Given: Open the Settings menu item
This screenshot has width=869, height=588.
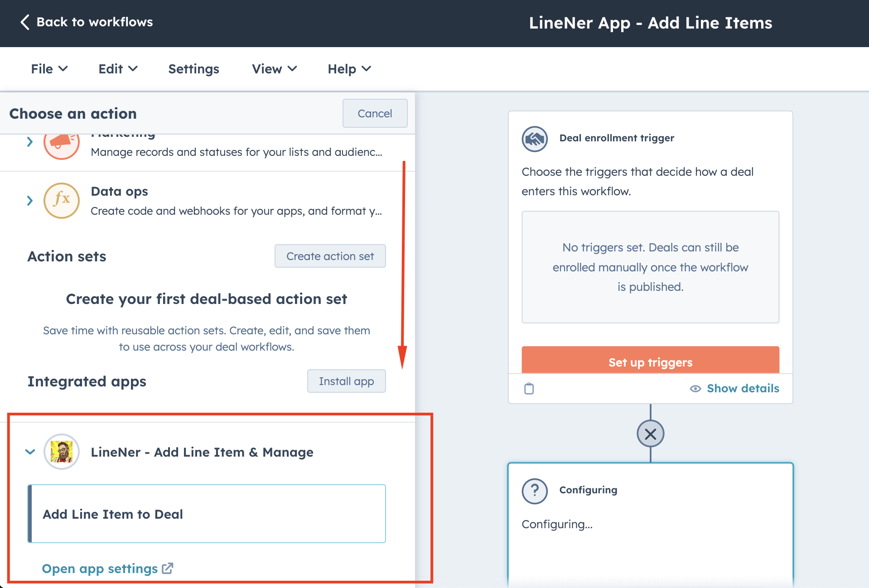Looking at the screenshot, I should (193, 69).
